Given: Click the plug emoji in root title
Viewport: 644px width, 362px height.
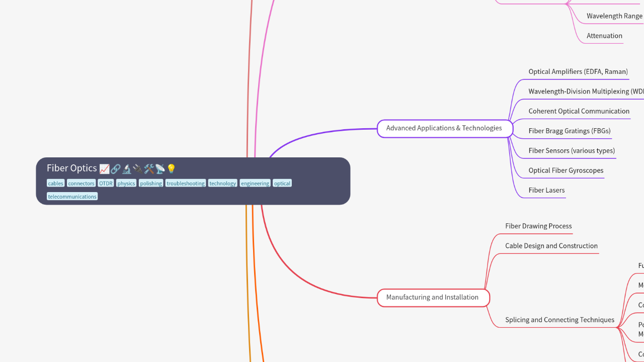Looking at the screenshot, I should tap(137, 169).
